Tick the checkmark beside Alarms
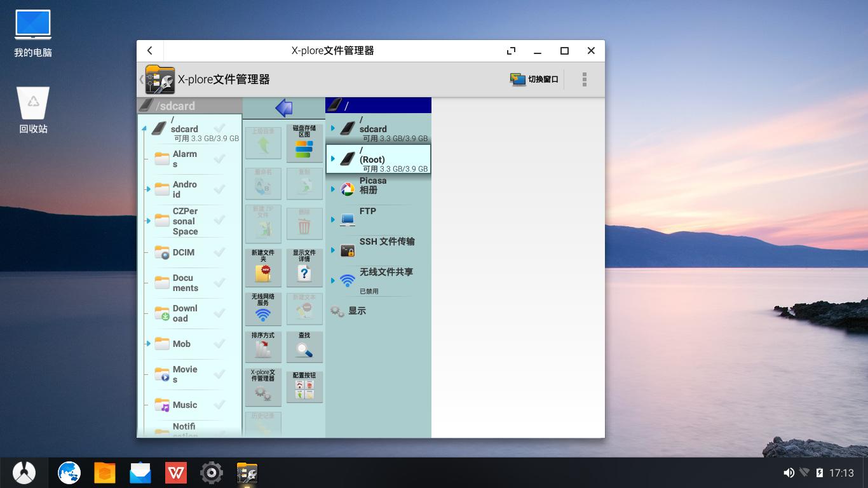This screenshot has width=868, height=488. click(220, 159)
